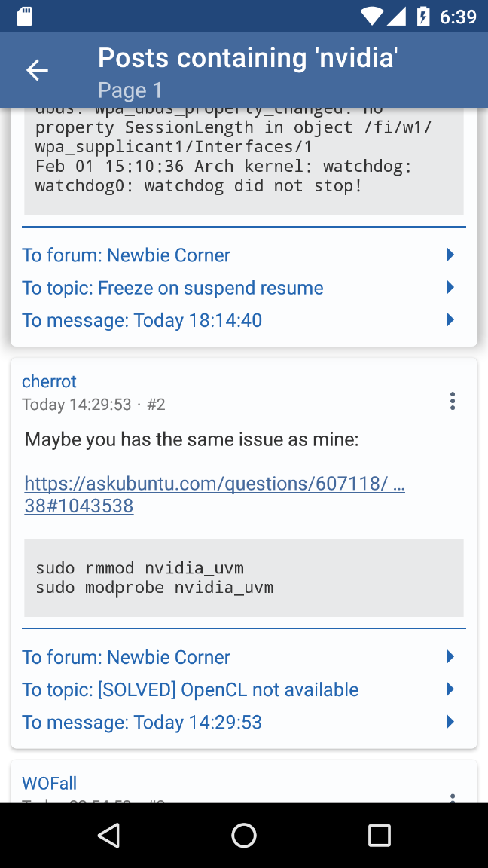Open message from Today 18:14:40

(142, 320)
